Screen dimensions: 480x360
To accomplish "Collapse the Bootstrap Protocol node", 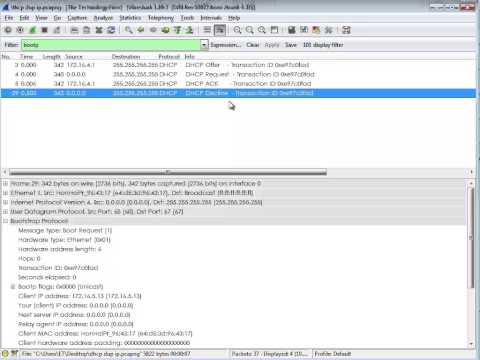I will click(x=5, y=221).
